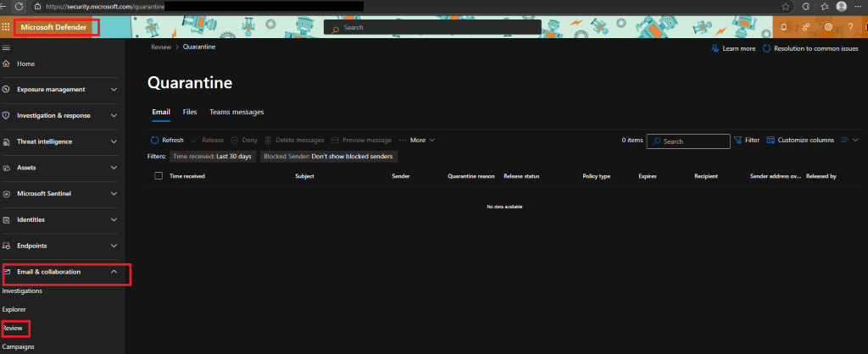Viewport: 868px width, 354px height.
Task: Open Resolution to common issues link
Action: point(811,48)
